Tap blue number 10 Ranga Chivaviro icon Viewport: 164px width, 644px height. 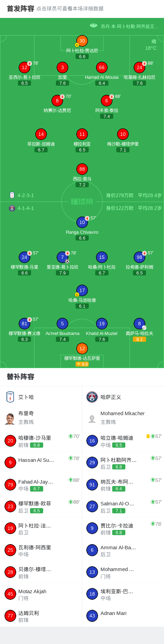point(82,222)
